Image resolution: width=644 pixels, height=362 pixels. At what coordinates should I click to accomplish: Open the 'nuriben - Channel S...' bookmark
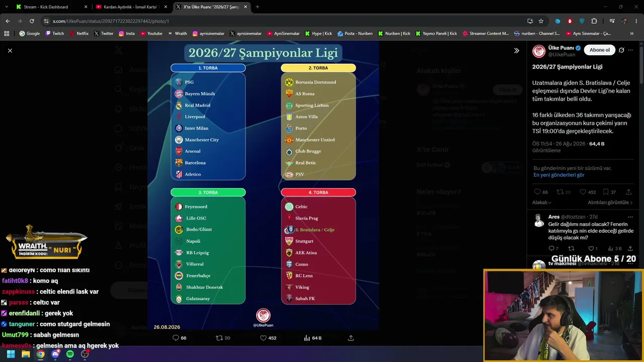537,34
